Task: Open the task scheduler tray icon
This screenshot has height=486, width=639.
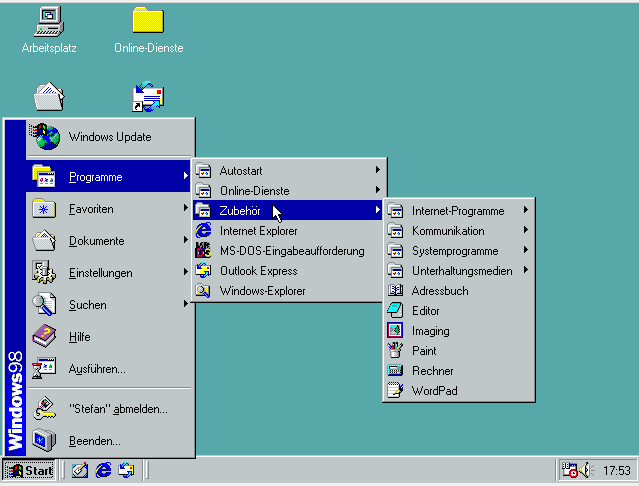Action: coord(569,470)
